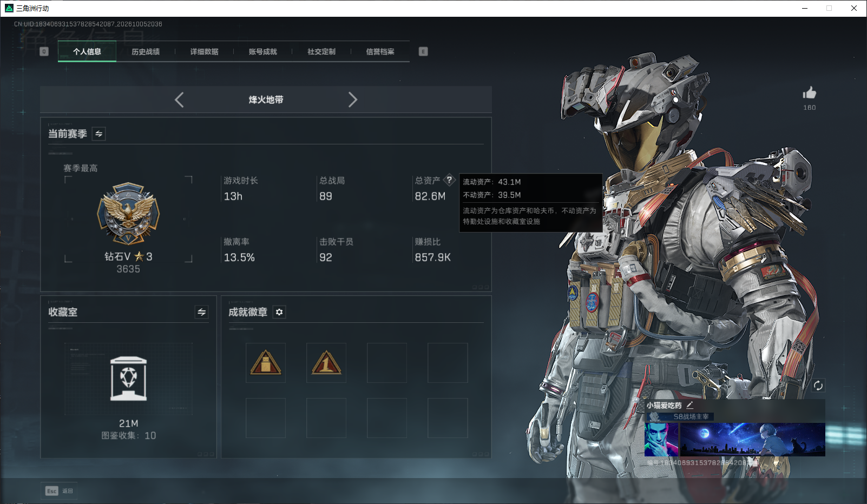Image resolution: width=867 pixels, height=504 pixels.
Task: Click the 总资产 82.6M value
Action: point(430,196)
